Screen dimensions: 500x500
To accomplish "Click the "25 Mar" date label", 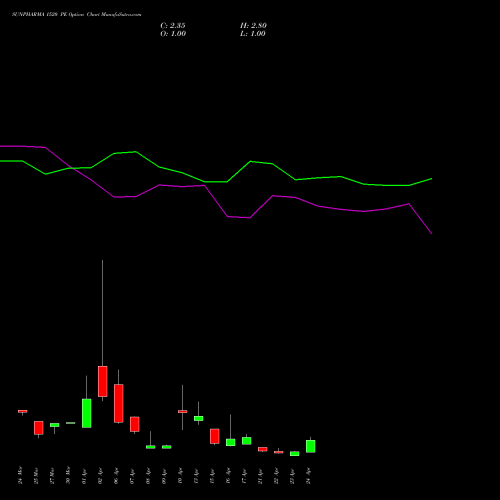I will click(36, 476).
